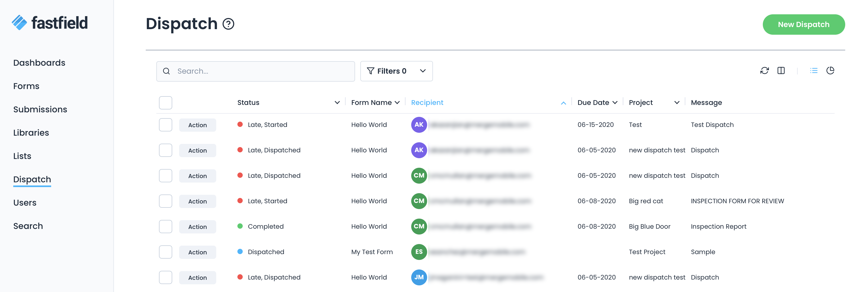Switch to list view icon
Screen dimensions: 868x292
tap(813, 71)
